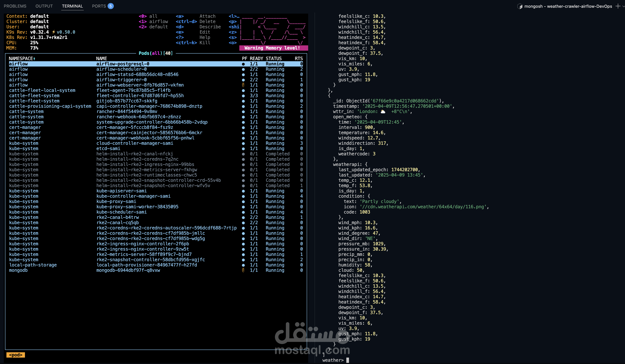
Task: Click the lightning icon next to v0.50.0
Action: click(54, 32)
